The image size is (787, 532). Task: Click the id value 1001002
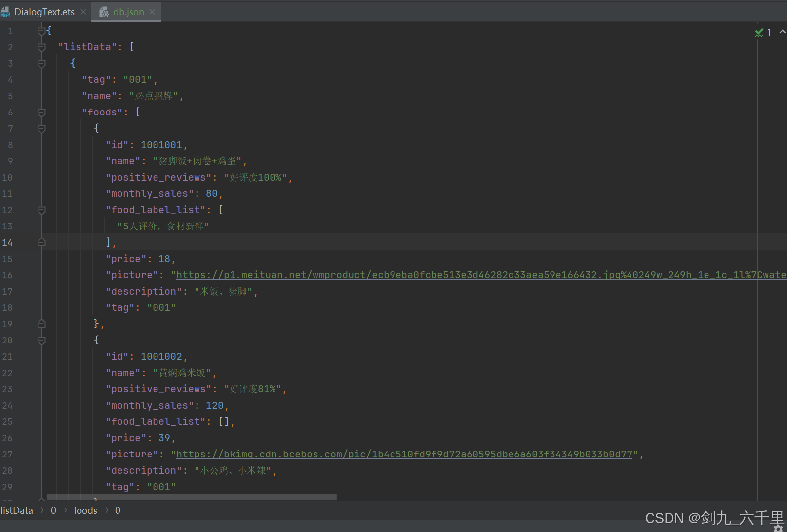coord(161,357)
